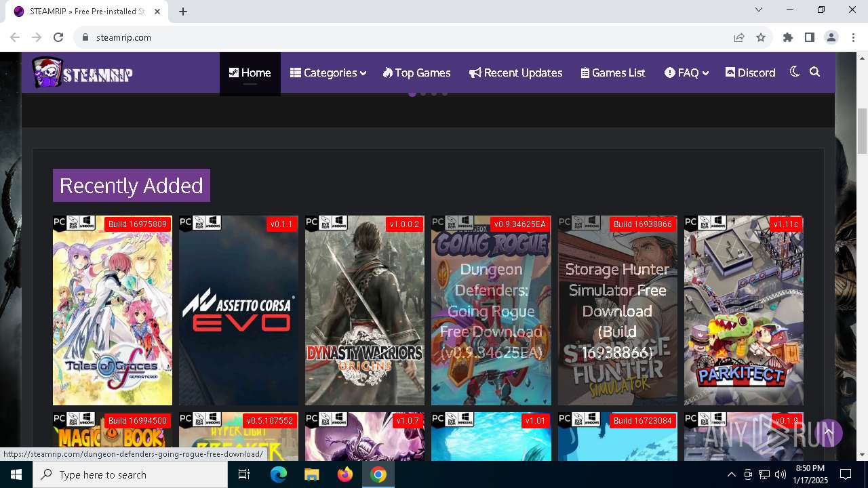868x488 pixels.
Task: Go back in browser history
Action: 15,37
